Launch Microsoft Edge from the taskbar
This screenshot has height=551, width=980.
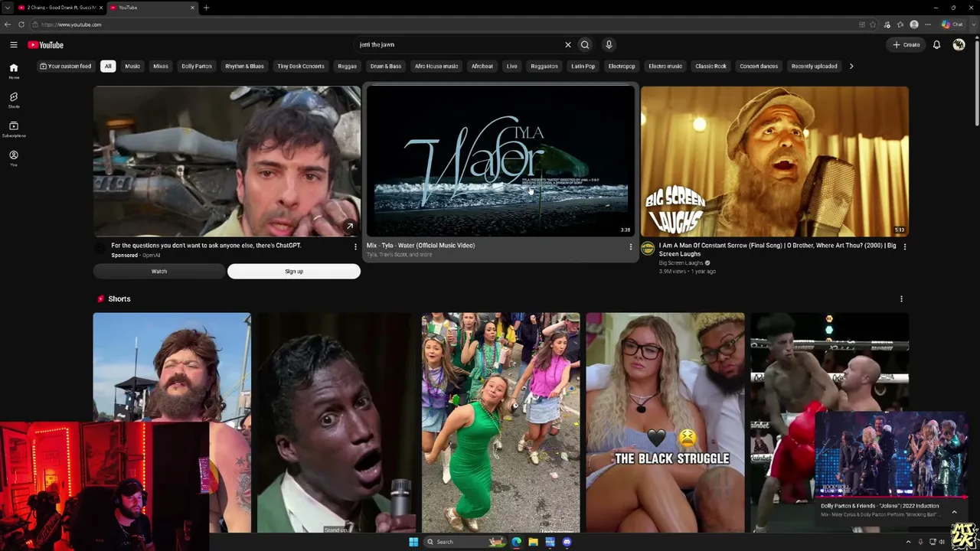(x=516, y=542)
